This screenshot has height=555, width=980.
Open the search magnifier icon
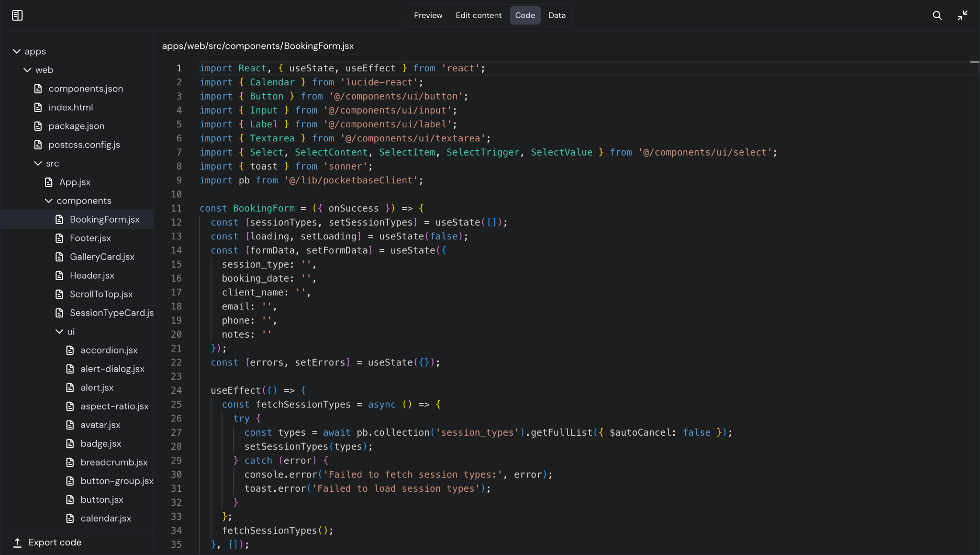pos(937,15)
